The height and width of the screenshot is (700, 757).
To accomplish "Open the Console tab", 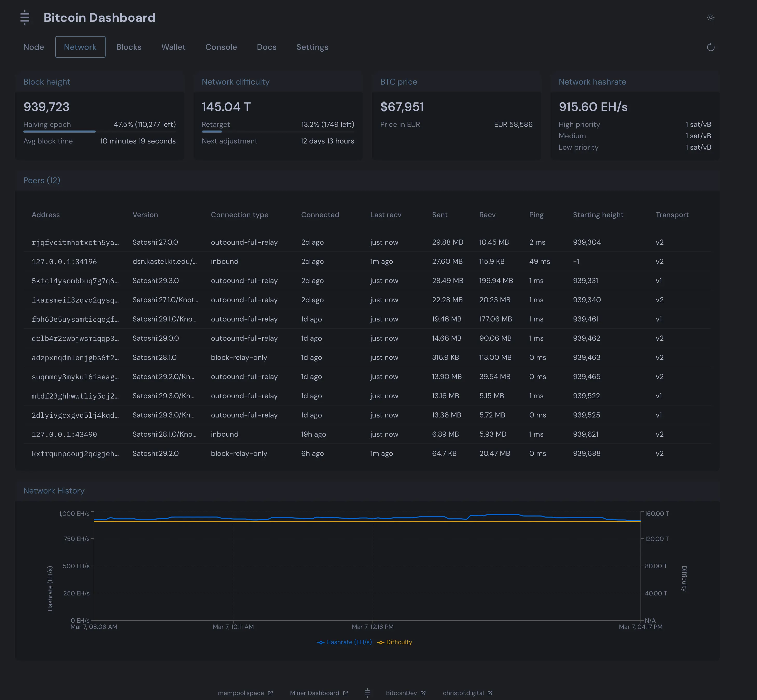I will pyautogui.click(x=221, y=47).
